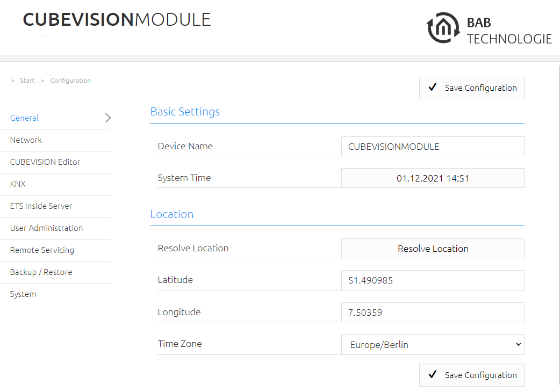This screenshot has height=392, width=560.
Task: Open the Network menu item
Action: pyautogui.click(x=26, y=140)
